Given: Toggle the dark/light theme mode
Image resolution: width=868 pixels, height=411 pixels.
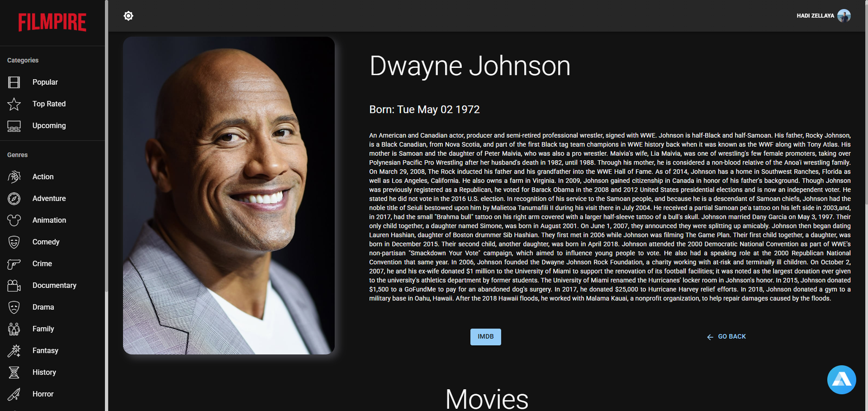Looking at the screenshot, I should pyautogui.click(x=129, y=16).
